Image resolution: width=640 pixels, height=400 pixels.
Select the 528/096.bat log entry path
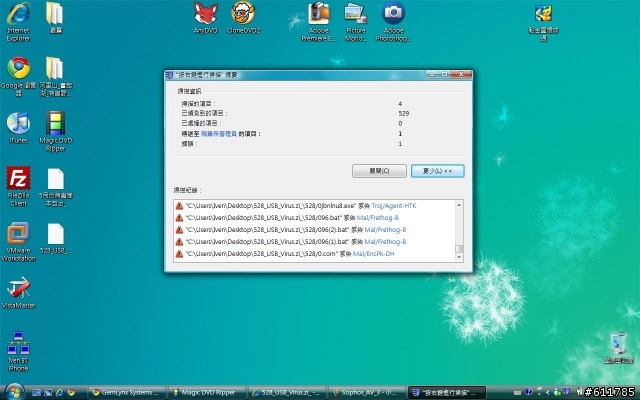click(264, 218)
